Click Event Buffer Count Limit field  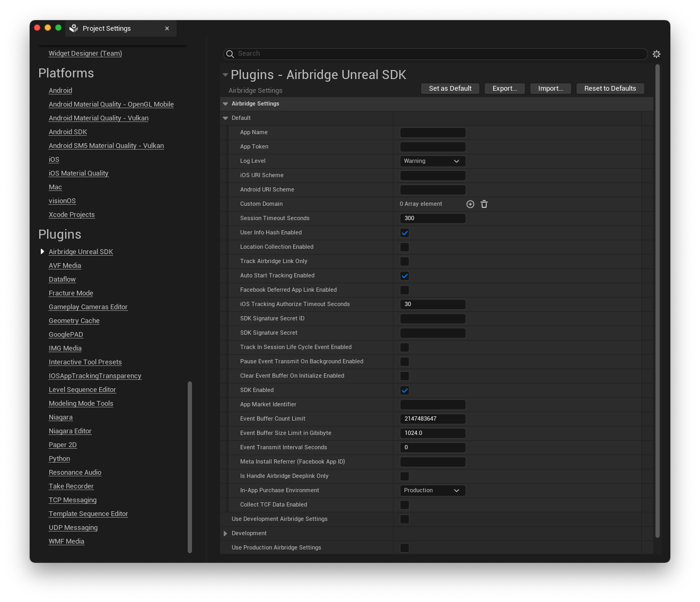coord(433,419)
